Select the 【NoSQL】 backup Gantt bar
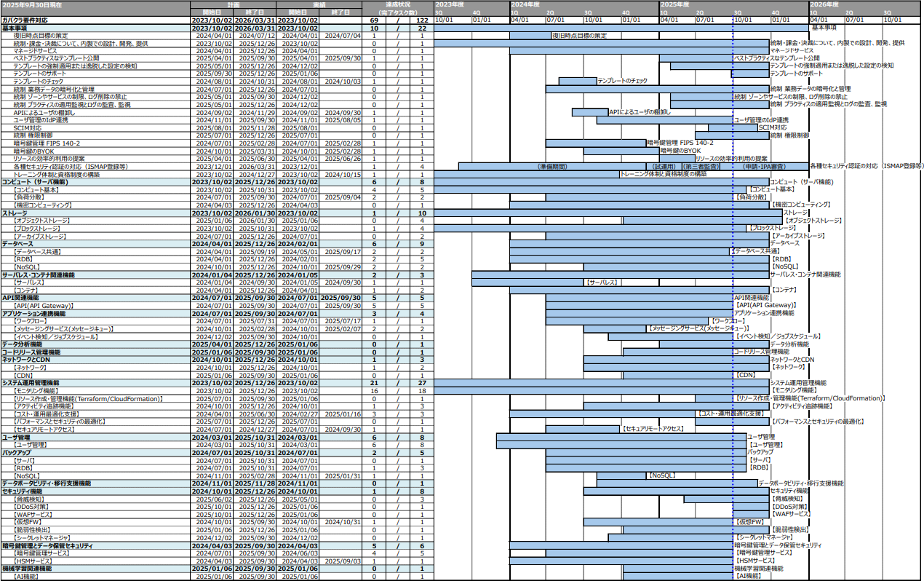The width and height of the screenshot is (924, 581). tap(621, 475)
